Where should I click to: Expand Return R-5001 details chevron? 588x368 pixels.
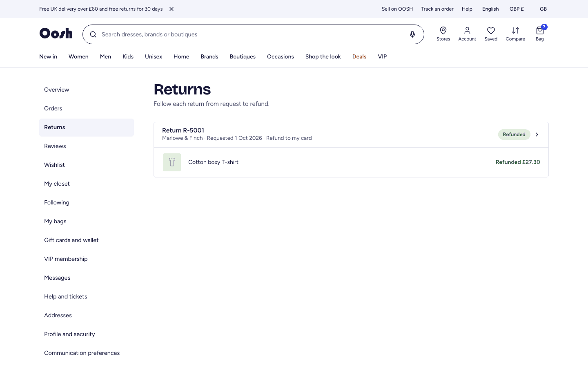(x=537, y=135)
